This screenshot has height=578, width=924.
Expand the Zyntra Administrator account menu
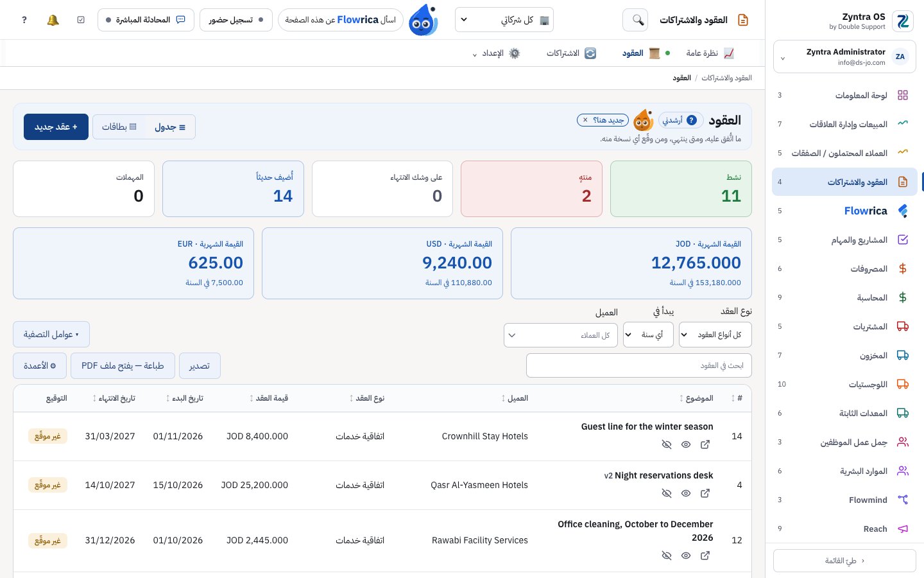(844, 57)
